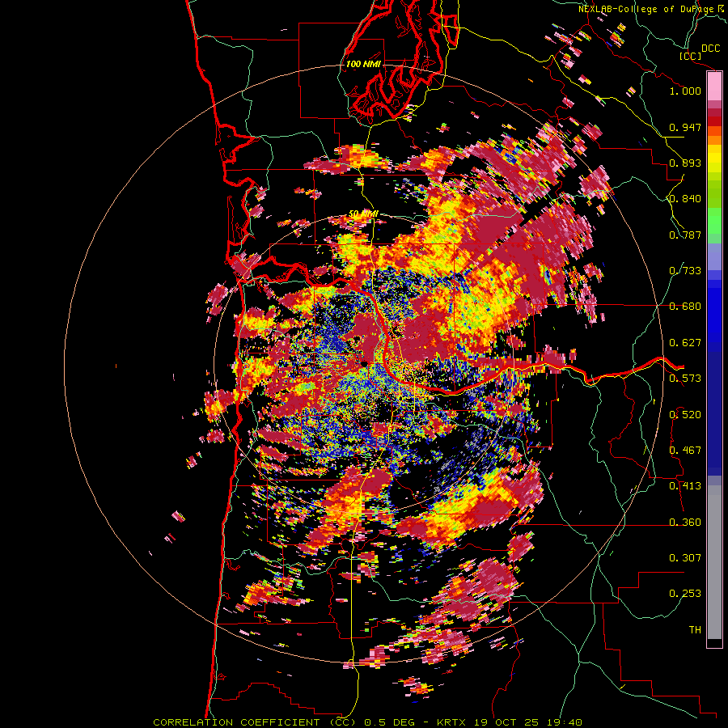The height and width of the screenshot is (728, 728).
Task: Click the 0.5 DEG tilt text
Action: [x=389, y=722]
